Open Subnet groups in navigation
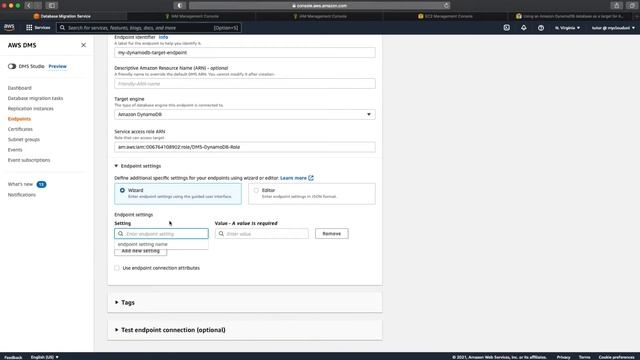 click(x=24, y=140)
